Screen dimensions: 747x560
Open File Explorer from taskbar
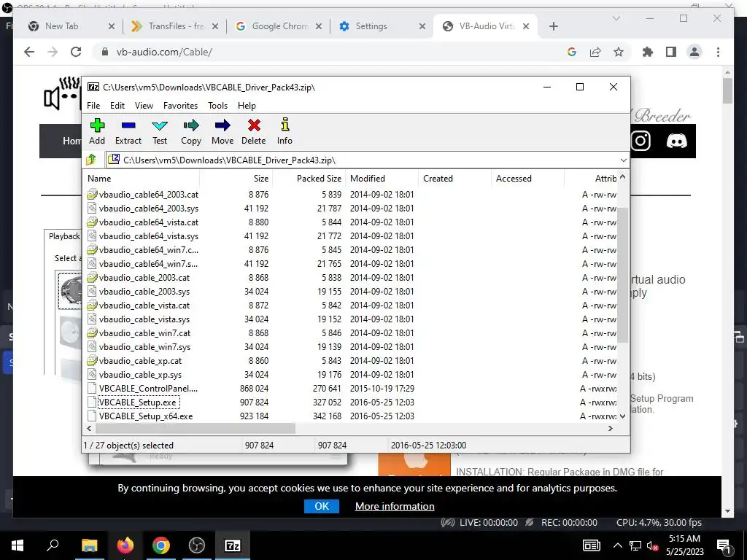89,545
